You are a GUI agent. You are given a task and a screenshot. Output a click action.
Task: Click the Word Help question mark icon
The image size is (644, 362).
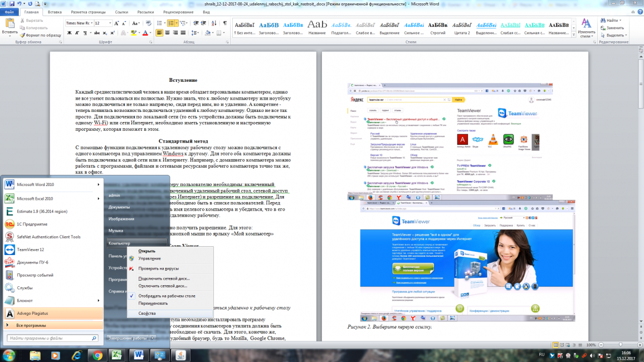click(x=640, y=12)
